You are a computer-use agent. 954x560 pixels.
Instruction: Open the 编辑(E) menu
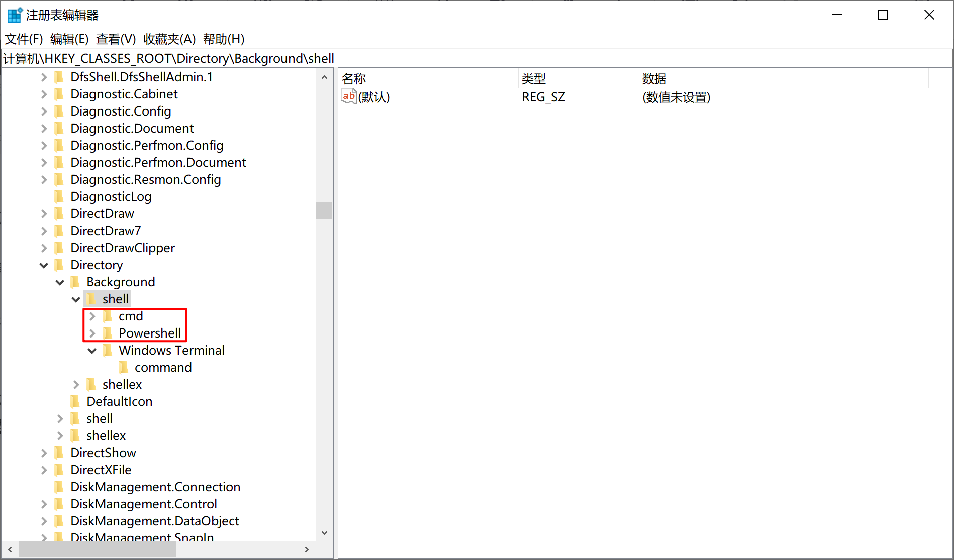69,39
